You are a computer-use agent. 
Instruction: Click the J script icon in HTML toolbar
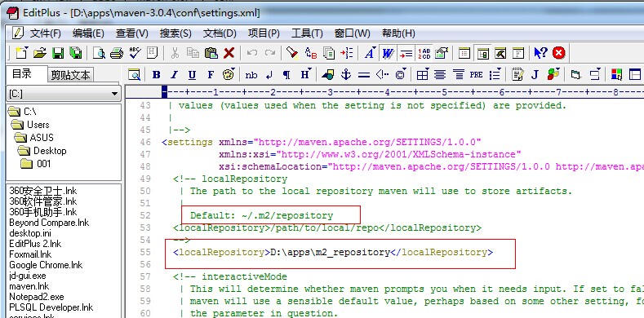click(x=535, y=75)
